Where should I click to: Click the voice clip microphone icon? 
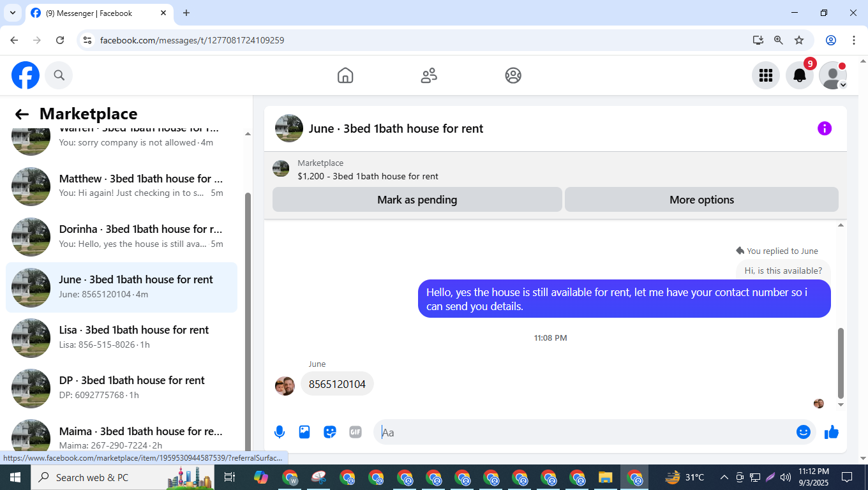pos(279,432)
